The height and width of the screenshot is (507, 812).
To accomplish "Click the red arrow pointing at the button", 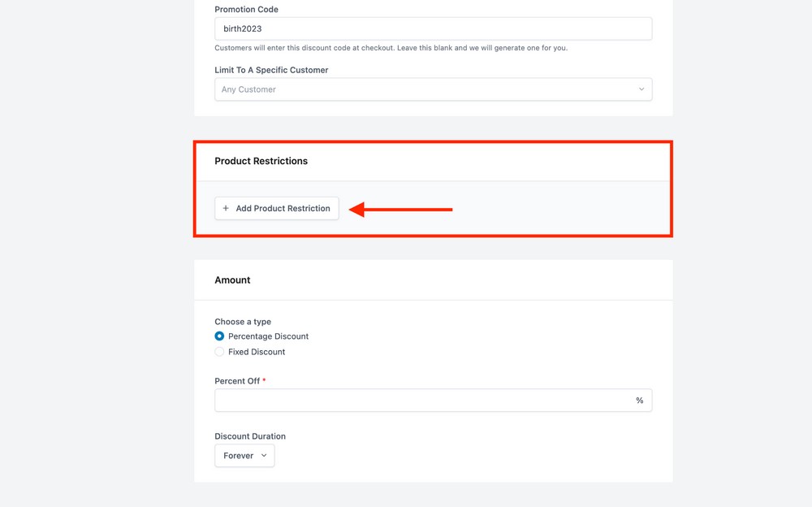I will 400,210.
